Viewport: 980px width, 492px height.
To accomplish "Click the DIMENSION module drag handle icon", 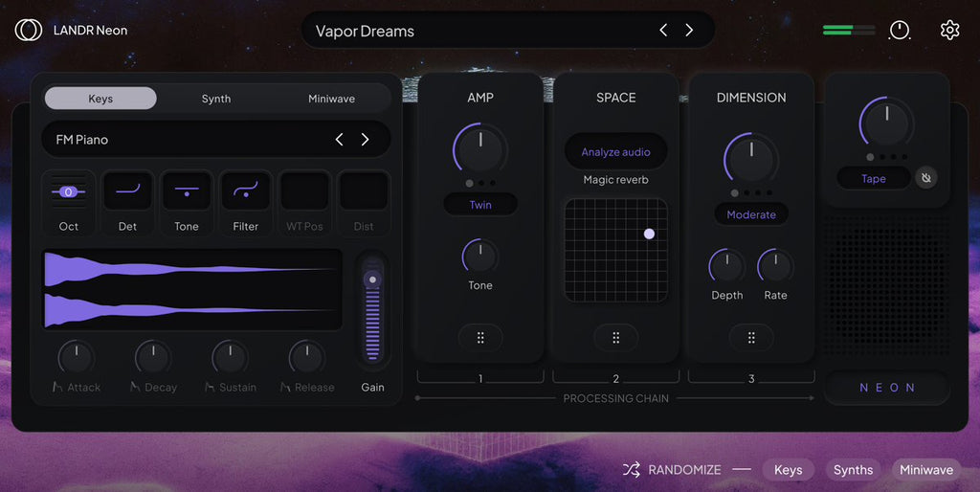I will (751, 338).
